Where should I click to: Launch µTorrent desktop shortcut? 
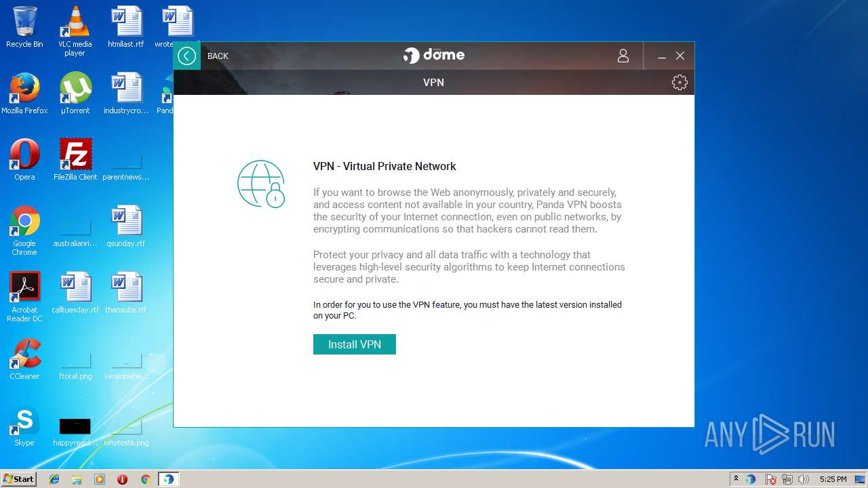[x=75, y=94]
